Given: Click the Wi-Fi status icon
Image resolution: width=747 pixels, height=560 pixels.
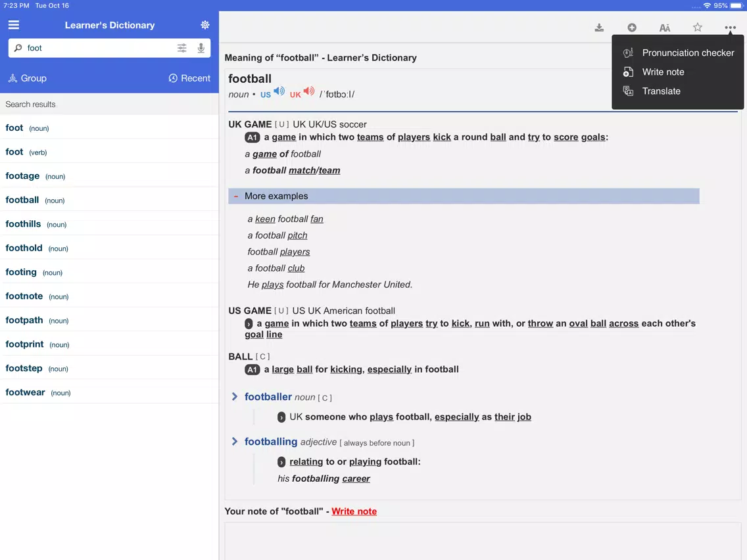Looking at the screenshot, I should tap(707, 6).
